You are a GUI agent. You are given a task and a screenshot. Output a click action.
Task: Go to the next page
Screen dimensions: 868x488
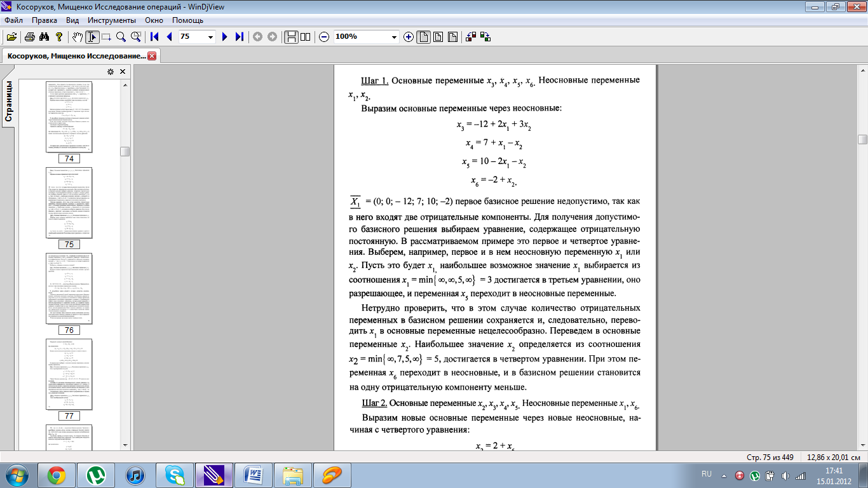tap(224, 37)
